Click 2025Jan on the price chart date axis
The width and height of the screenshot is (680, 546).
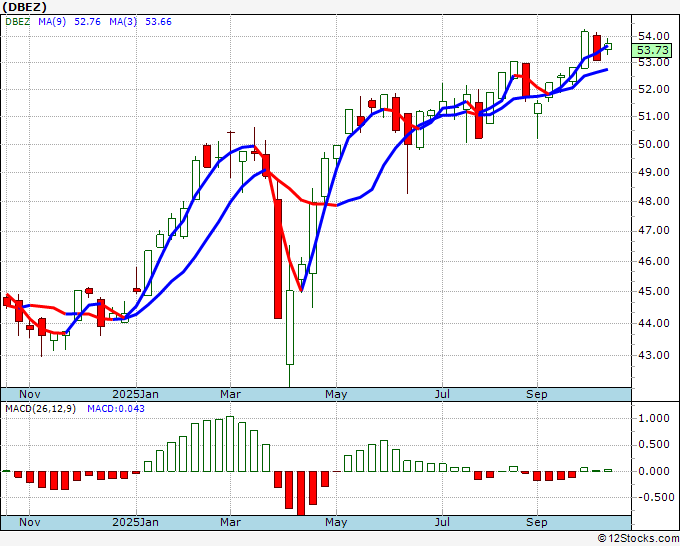point(135,394)
